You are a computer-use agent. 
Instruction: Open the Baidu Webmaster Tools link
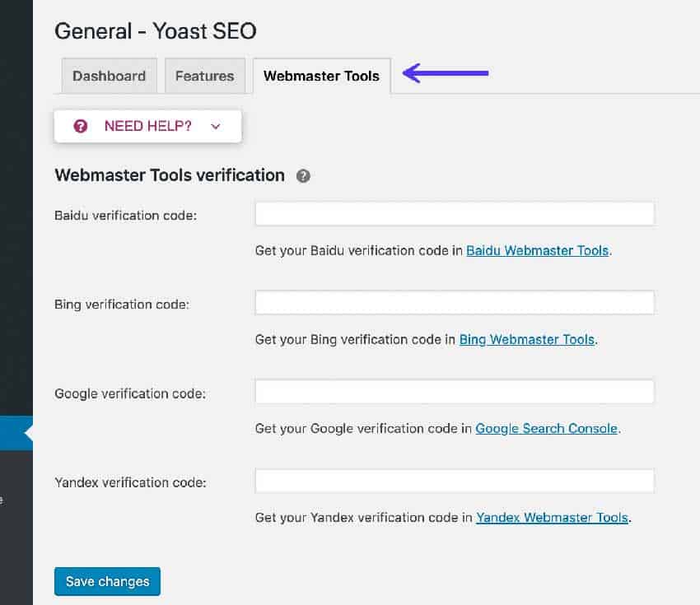pos(537,250)
